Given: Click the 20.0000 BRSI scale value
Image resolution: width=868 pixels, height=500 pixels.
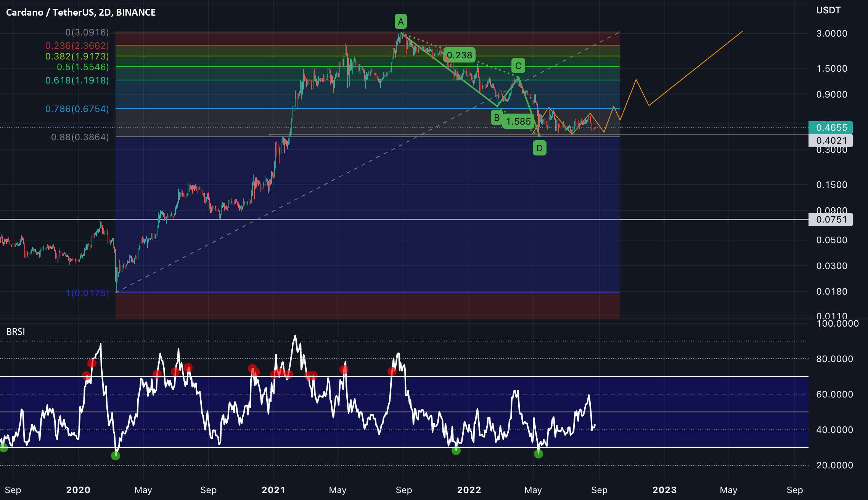Looking at the screenshot, I should coord(834,465).
